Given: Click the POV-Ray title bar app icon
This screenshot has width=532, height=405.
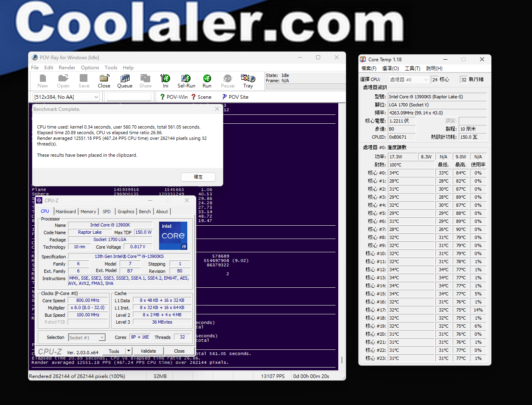Looking at the screenshot, I should click(x=35, y=58).
